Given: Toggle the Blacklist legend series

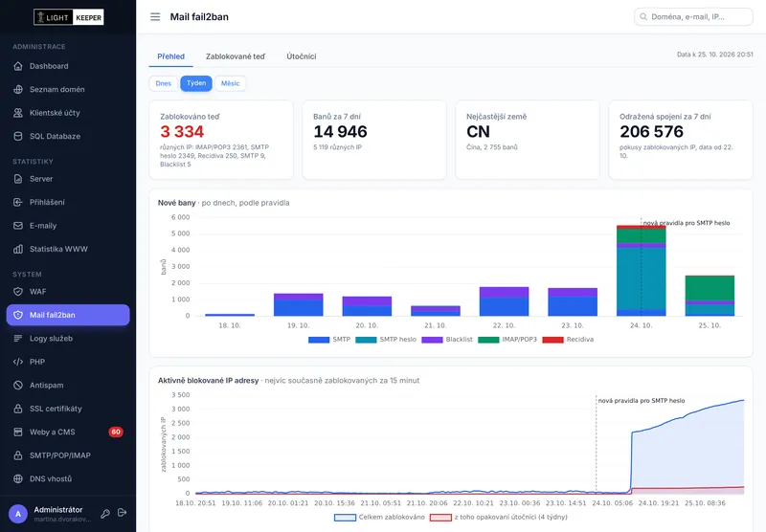Looking at the screenshot, I should (x=447, y=340).
